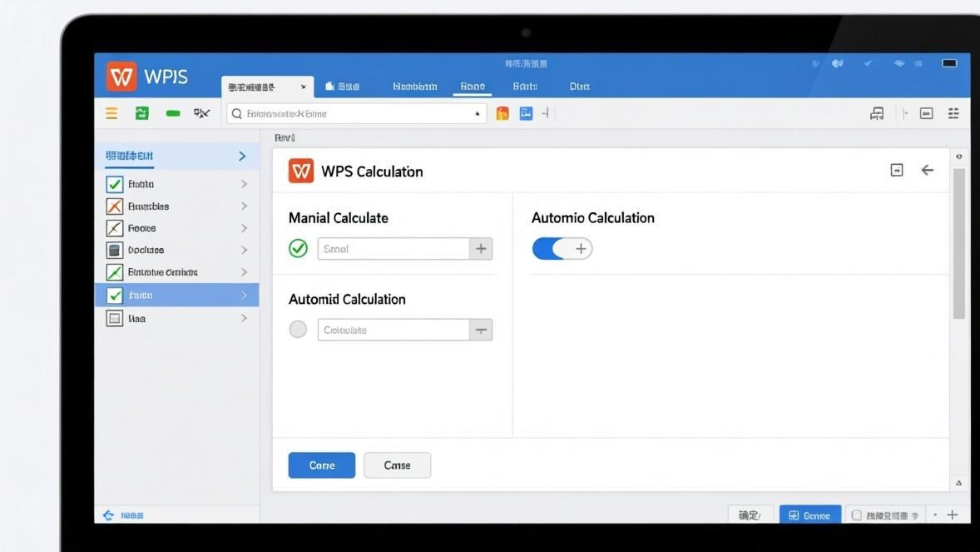Expand the sidebar header chevron
The height and width of the screenshot is (552, 980).
coord(242,156)
